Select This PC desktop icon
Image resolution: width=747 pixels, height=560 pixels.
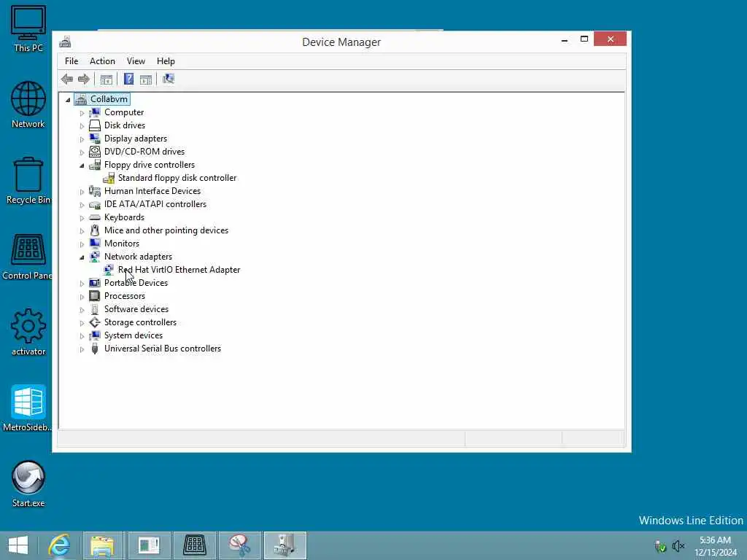28,28
